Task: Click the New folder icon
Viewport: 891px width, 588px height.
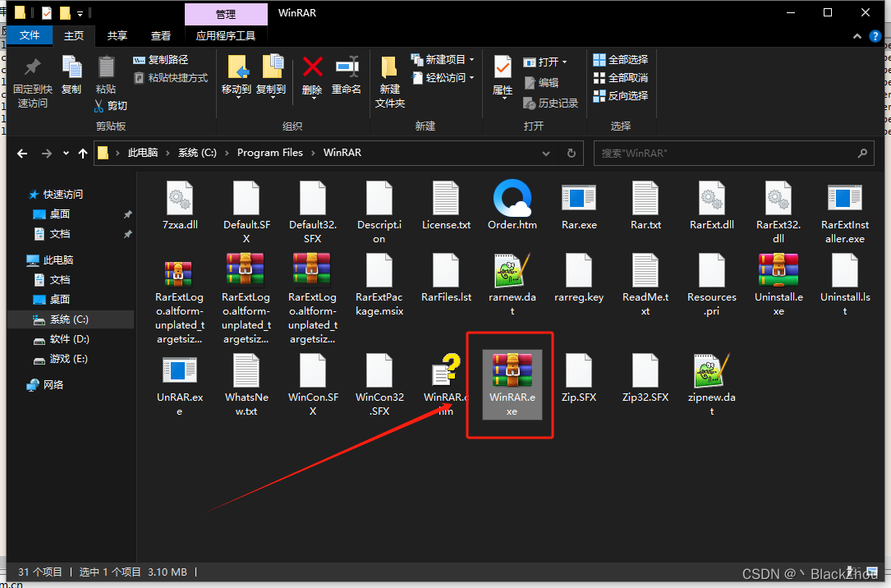Action: tap(389, 67)
